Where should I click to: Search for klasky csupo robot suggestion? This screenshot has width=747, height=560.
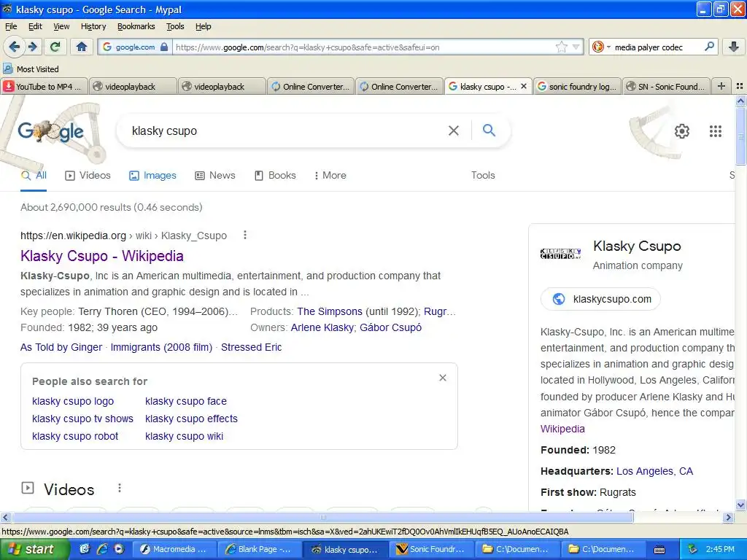coord(75,436)
